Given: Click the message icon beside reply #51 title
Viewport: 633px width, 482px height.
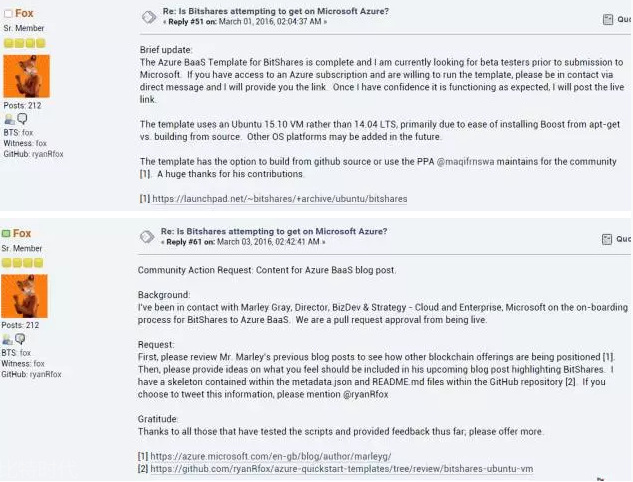Looking at the screenshot, I should tap(148, 17).
